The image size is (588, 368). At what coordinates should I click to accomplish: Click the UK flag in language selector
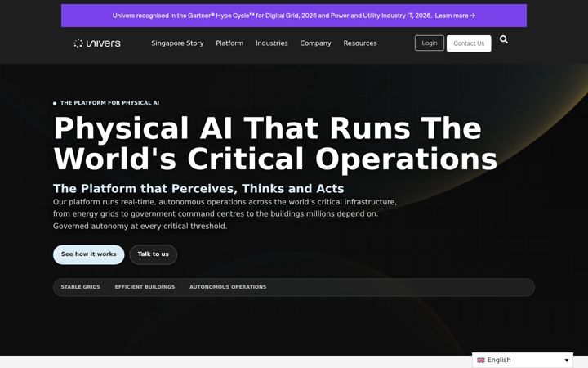[x=481, y=360]
